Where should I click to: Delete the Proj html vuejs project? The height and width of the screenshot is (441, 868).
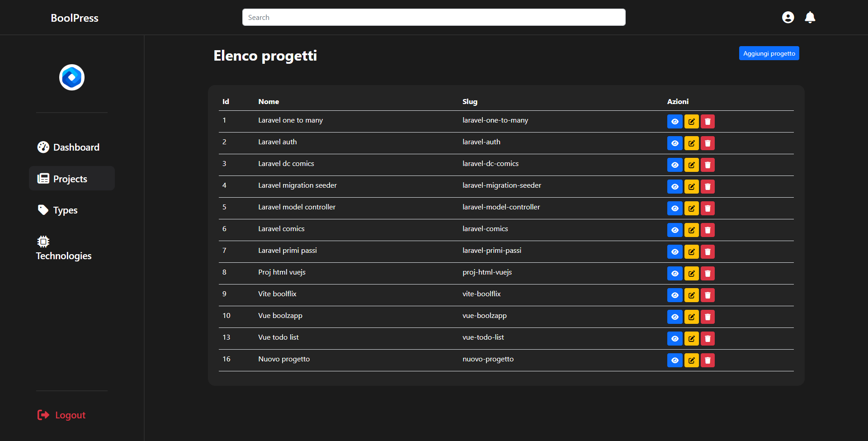click(x=708, y=274)
